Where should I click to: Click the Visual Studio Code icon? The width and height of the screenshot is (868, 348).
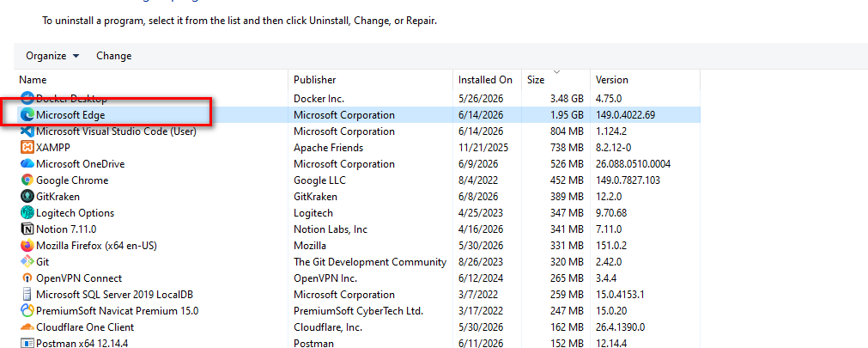(27, 131)
